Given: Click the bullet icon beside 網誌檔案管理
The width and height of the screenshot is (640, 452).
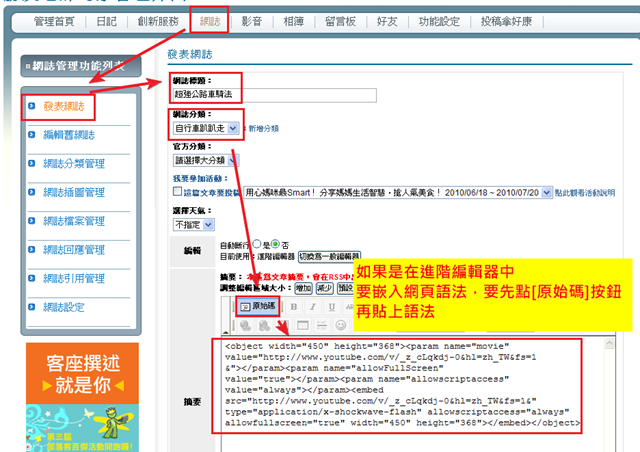Looking at the screenshot, I should [32, 221].
